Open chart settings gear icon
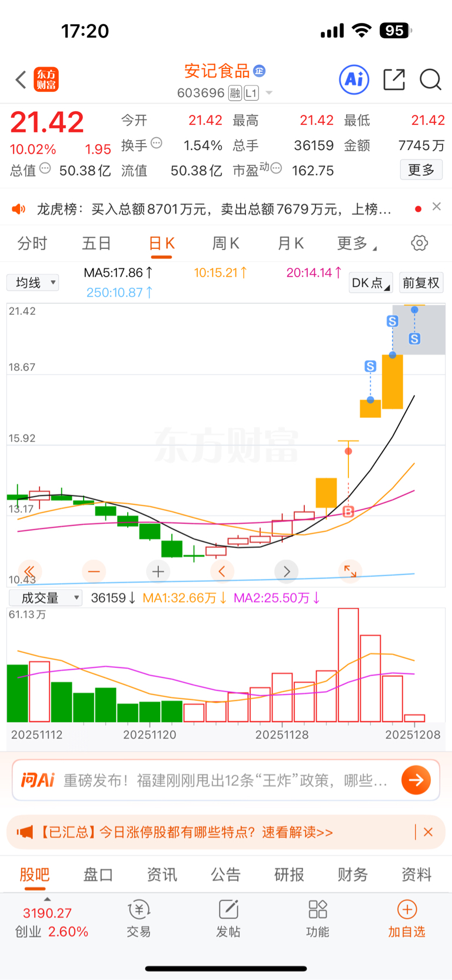This screenshot has height=980, width=452. tap(420, 243)
